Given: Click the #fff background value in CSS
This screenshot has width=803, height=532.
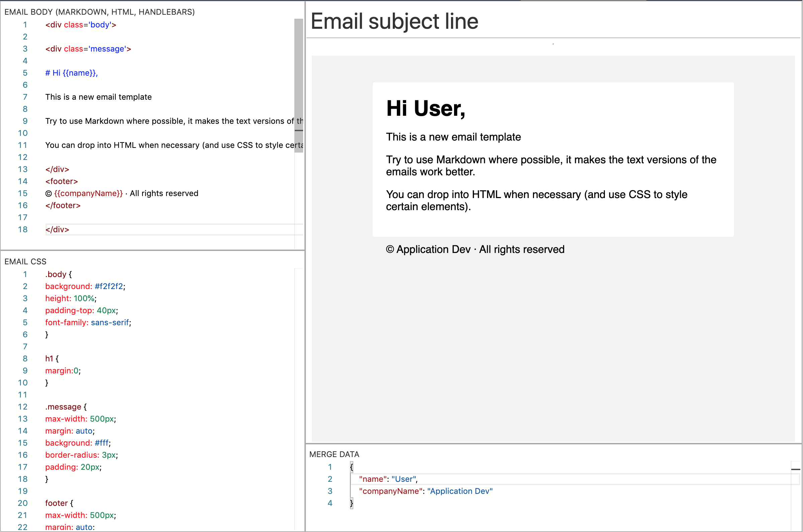Looking at the screenshot, I should 102,443.
